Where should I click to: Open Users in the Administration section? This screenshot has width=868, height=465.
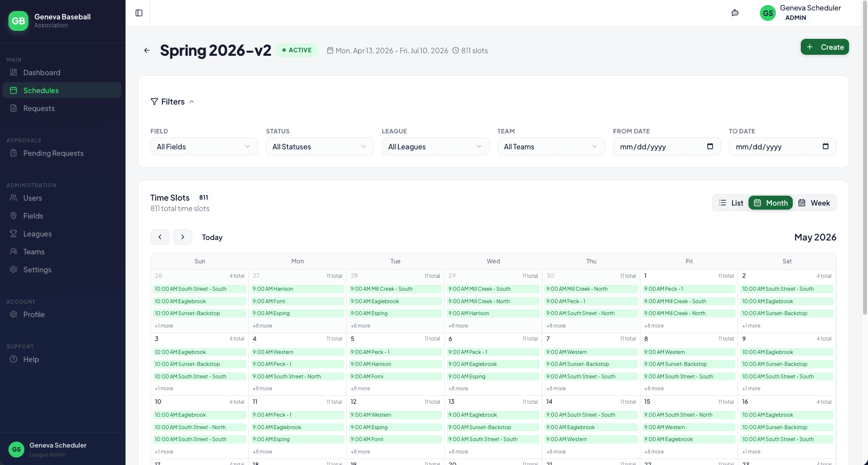[x=32, y=198]
